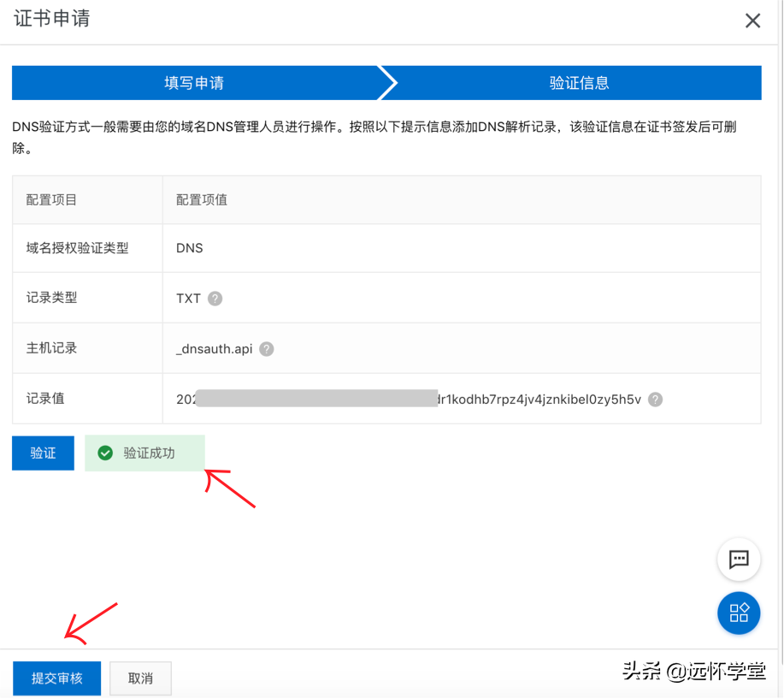
Task: Go back to the 填写申请 step
Action: pyautogui.click(x=194, y=83)
